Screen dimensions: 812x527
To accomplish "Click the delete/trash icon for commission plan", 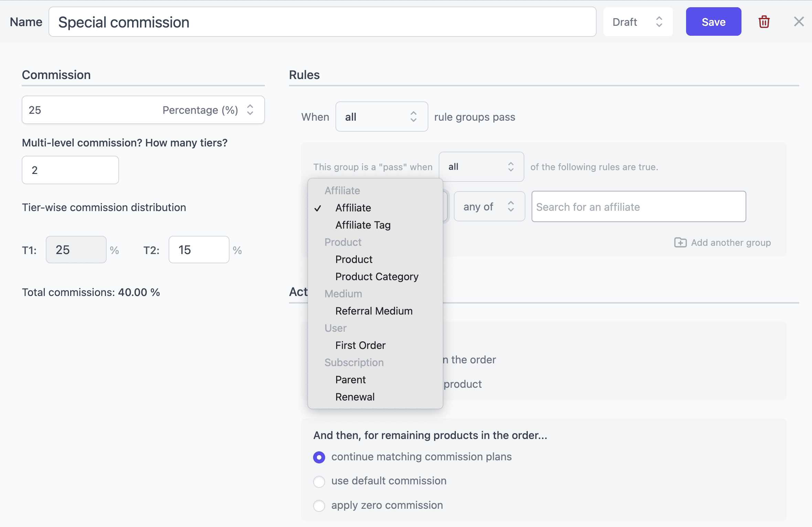I will pyautogui.click(x=763, y=22).
